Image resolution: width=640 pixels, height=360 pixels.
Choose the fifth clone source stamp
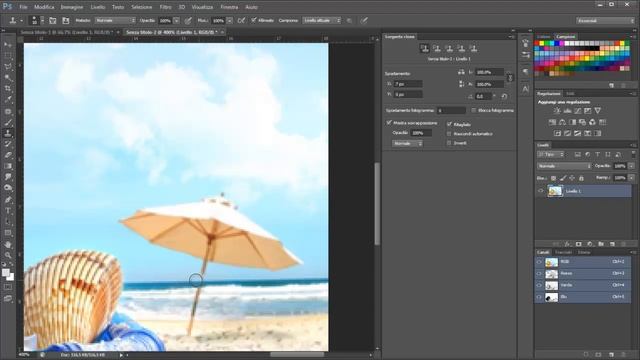[x=473, y=48]
